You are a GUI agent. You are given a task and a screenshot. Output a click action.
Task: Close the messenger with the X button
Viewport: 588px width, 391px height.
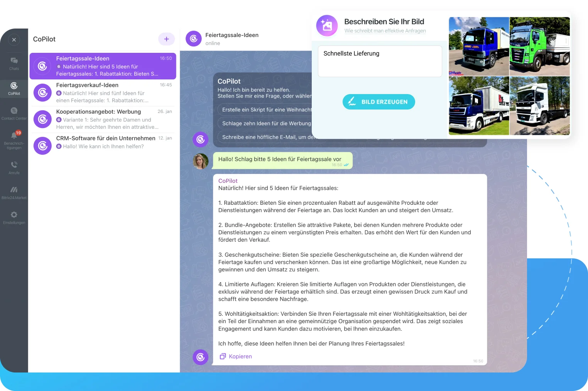(x=14, y=40)
